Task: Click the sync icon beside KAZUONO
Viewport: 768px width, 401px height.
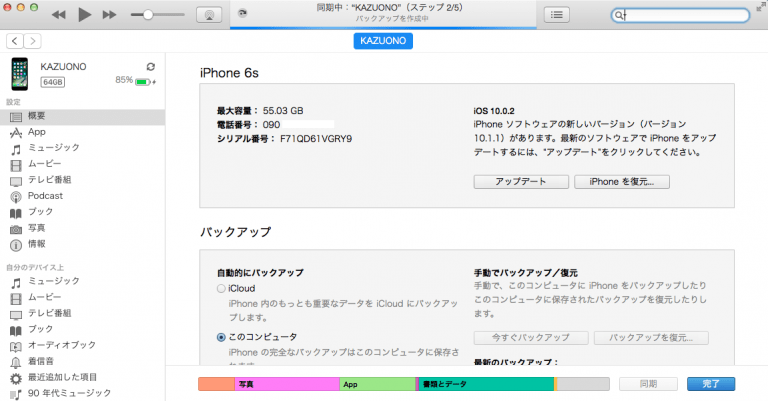Action: [151, 67]
